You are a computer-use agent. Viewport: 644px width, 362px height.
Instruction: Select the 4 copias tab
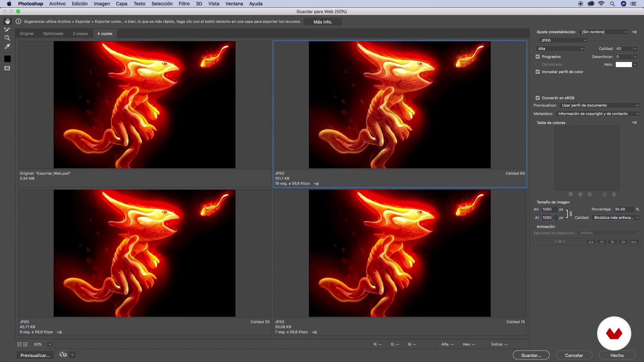105,34
